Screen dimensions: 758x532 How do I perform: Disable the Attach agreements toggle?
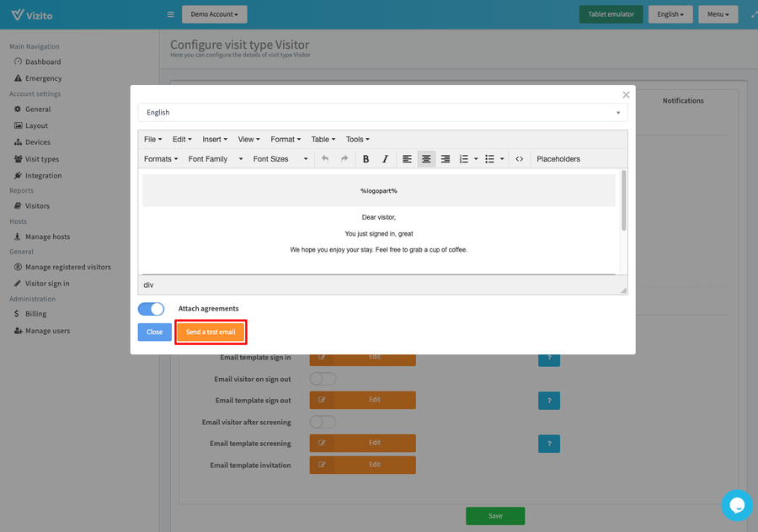tap(151, 309)
